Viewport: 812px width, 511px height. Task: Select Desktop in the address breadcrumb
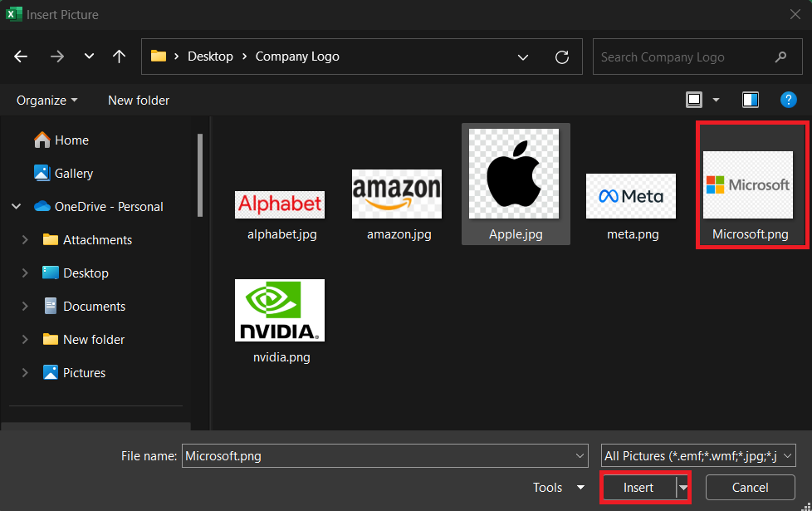coord(210,56)
